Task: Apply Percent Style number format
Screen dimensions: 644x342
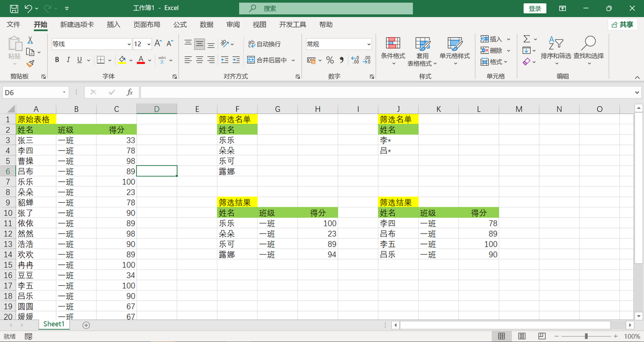Action: 330,60
